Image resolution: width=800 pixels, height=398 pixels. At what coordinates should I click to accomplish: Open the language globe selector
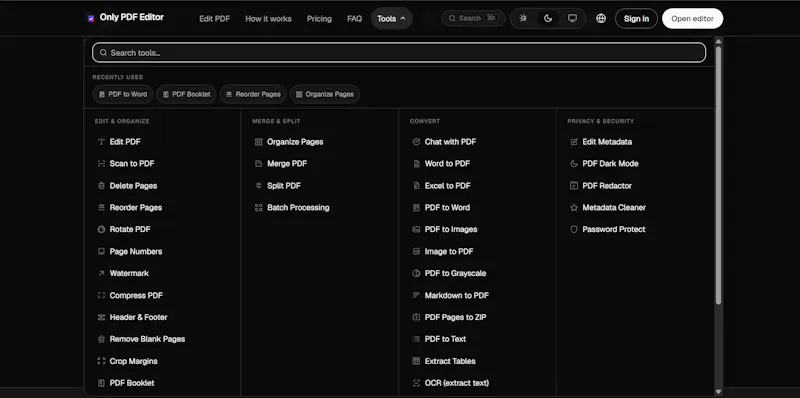601,18
